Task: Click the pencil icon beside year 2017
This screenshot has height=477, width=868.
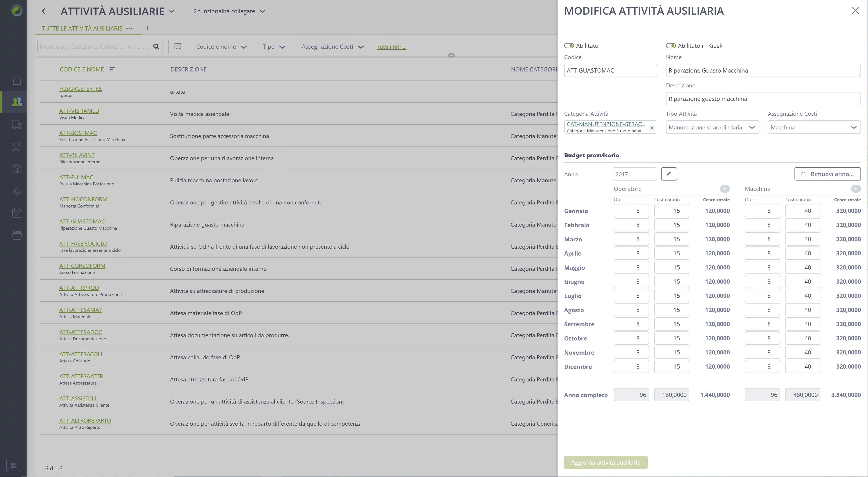Action: pos(669,174)
